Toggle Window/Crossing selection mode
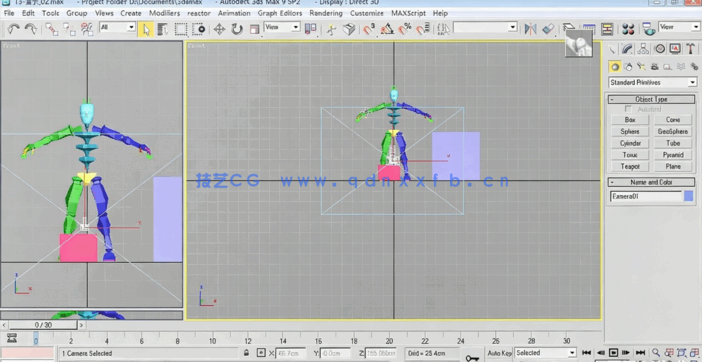Image resolution: width=702 pixels, height=362 pixels. (x=198, y=29)
